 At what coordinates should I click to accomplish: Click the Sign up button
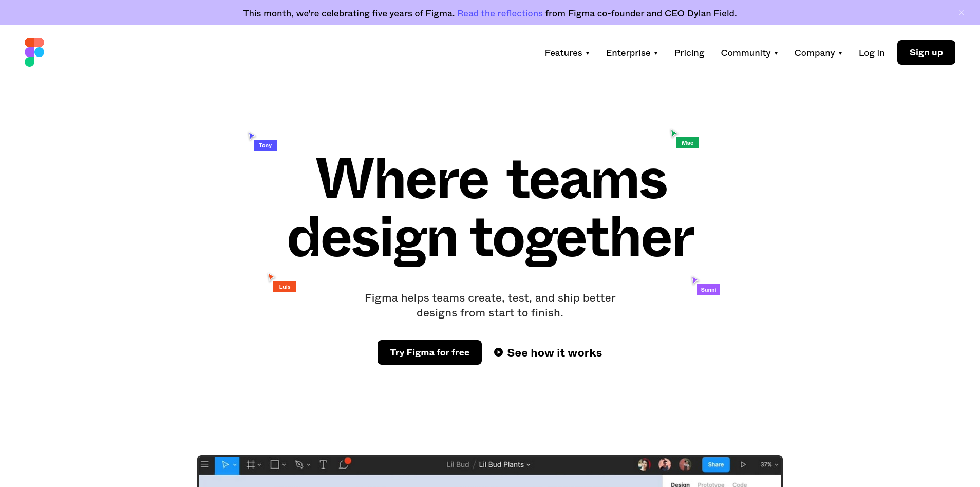pyautogui.click(x=926, y=52)
